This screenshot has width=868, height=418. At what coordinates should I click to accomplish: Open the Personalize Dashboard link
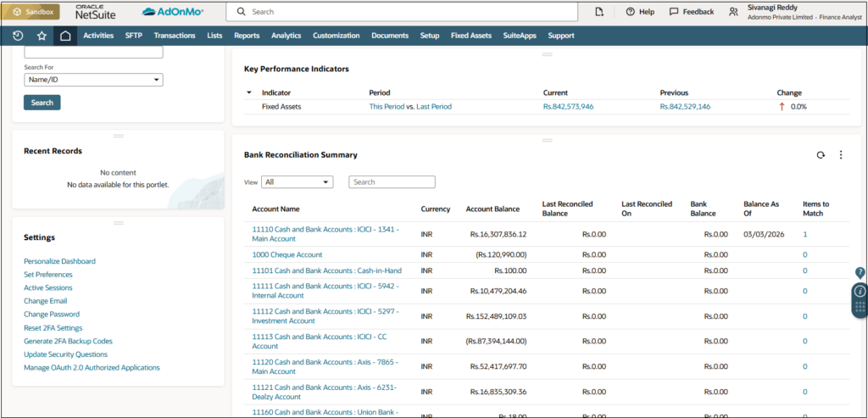(x=59, y=261)
